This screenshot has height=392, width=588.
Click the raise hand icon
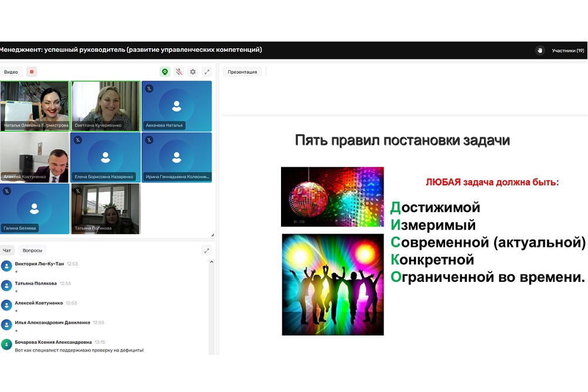pos(540,51)
